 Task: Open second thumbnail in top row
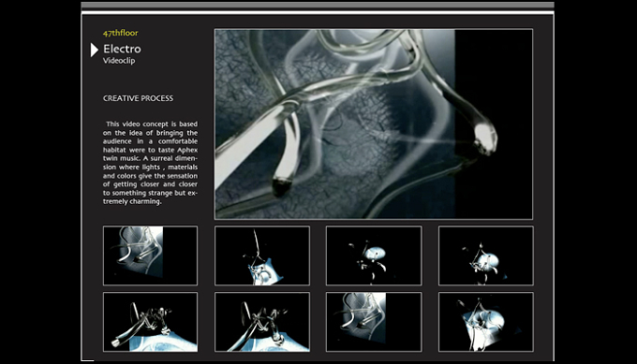coord(262,255)
